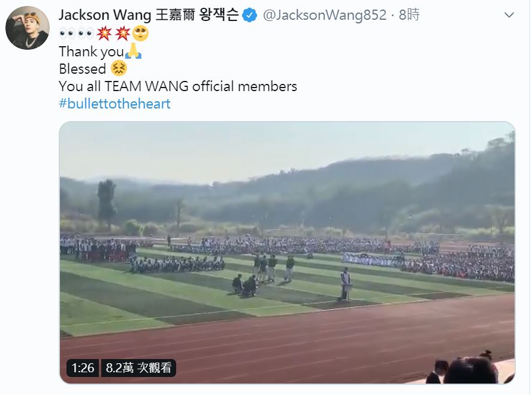Click the praying hands emoji after Thank you
This screenshot has width=532, height=395.
click(134, 51)
